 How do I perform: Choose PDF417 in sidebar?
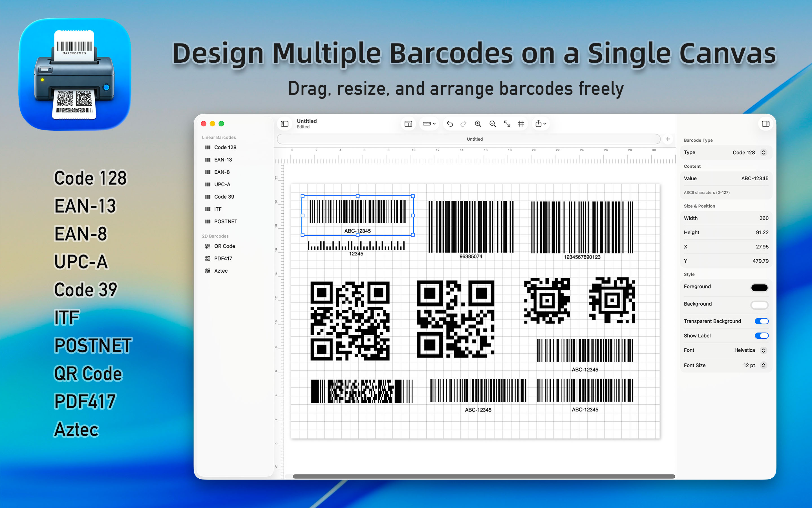point(223,259)
